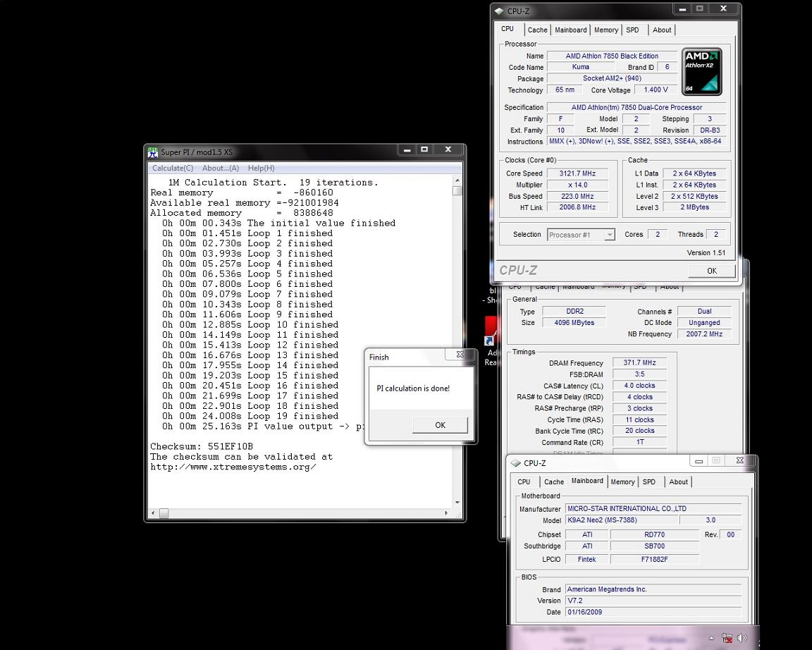Click the '4096 MBytes' memory size value
Viewport: 812px width, 650px height.
[x=574, y=323]
